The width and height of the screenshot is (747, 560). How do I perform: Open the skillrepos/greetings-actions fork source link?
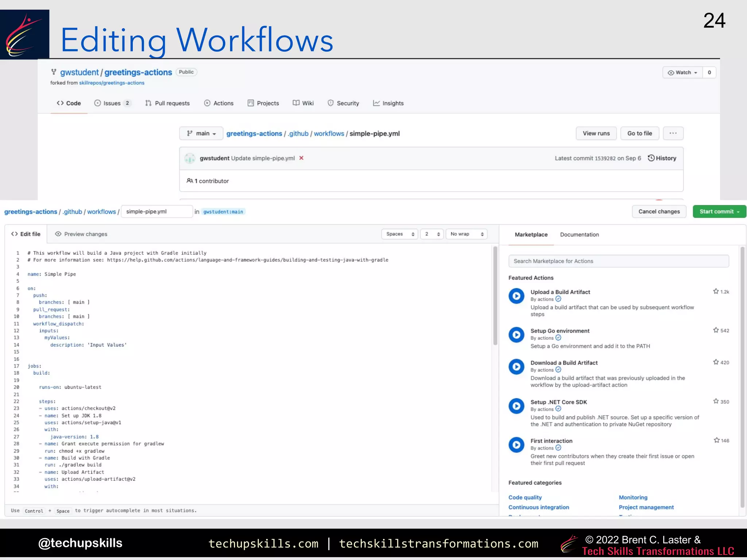[x=112, y=83]
